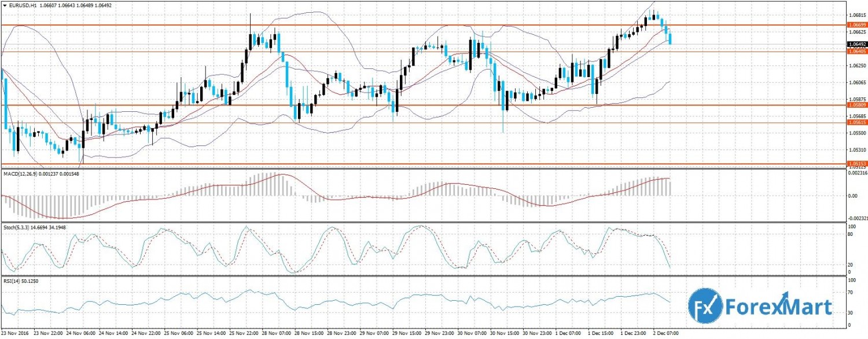Click the last blue candlestick on chart
Image resolution: width=868 pixels, height=339 pixels.
(x=670, y=38)
